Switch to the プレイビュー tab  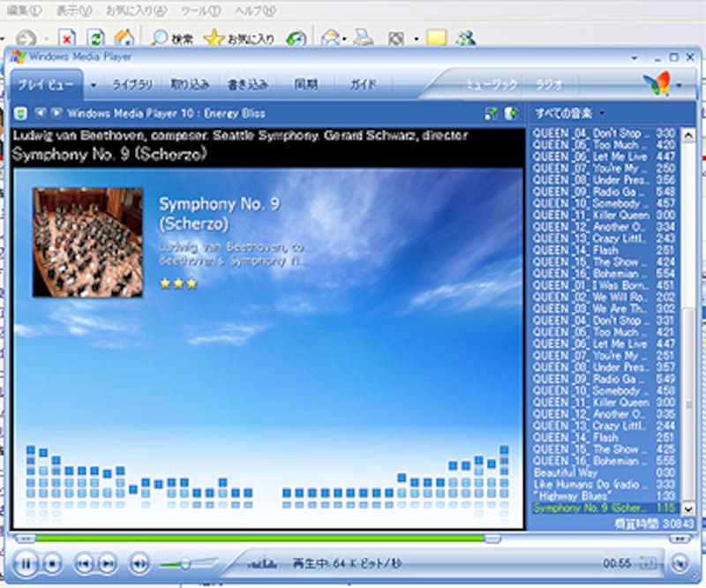pyautogui.click(x=46, y=85)
